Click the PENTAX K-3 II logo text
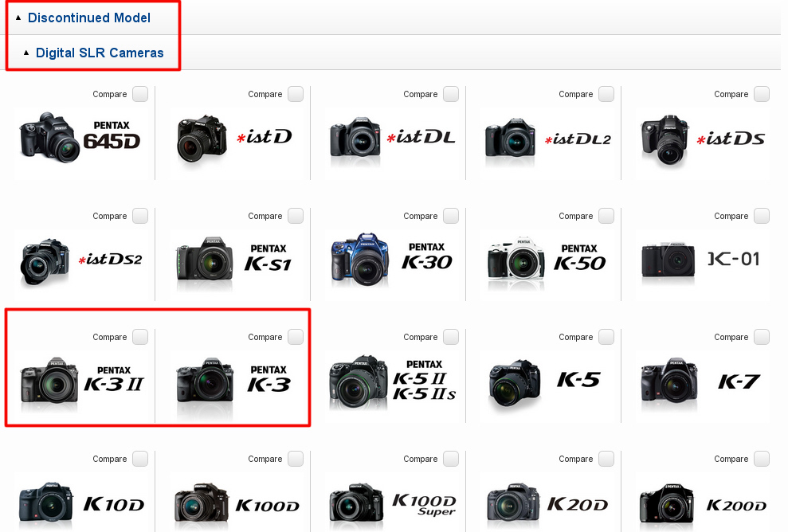 click(114, 379)
